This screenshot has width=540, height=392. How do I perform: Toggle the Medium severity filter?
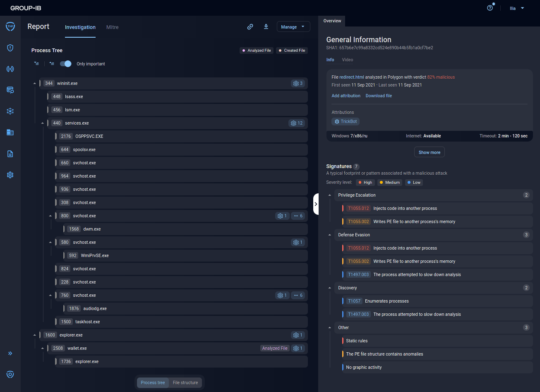pyautogui.click(x=389, y=182)
